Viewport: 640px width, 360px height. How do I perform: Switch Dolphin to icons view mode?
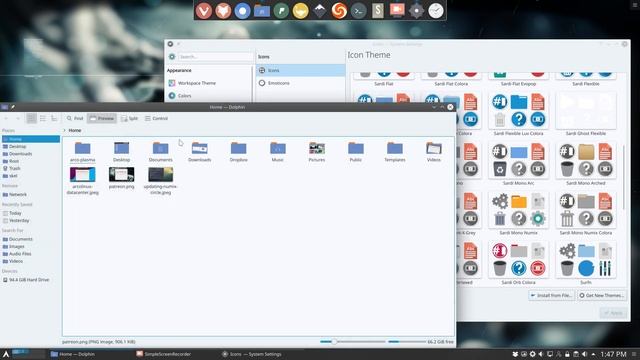pos(31,118)
